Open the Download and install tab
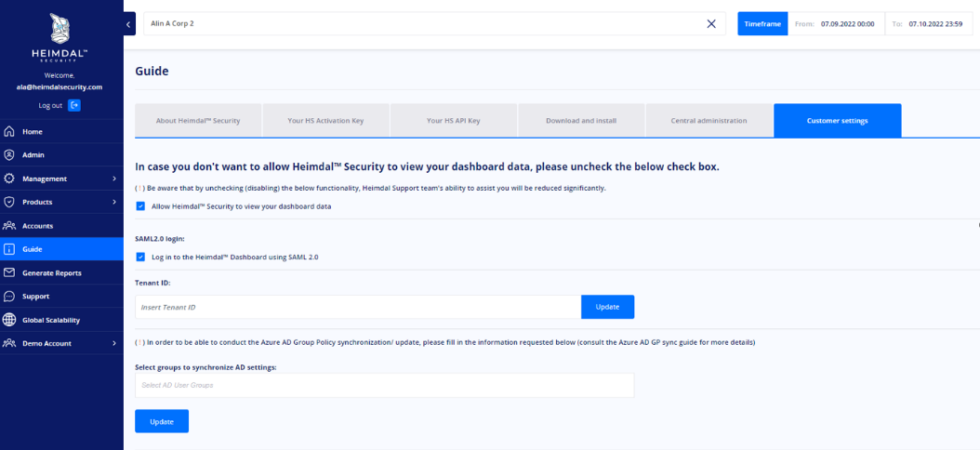 pyautogui.click(x=581, y=121)
